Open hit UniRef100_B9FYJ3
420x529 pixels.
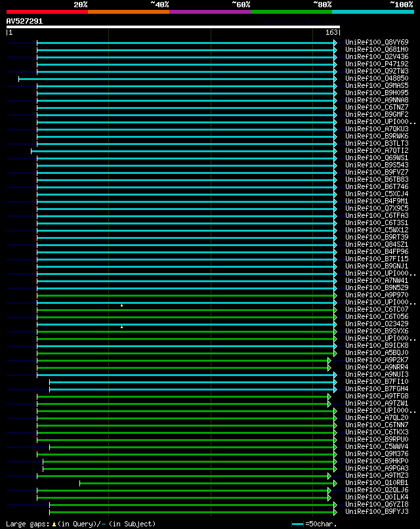click(x=377, y=512)
